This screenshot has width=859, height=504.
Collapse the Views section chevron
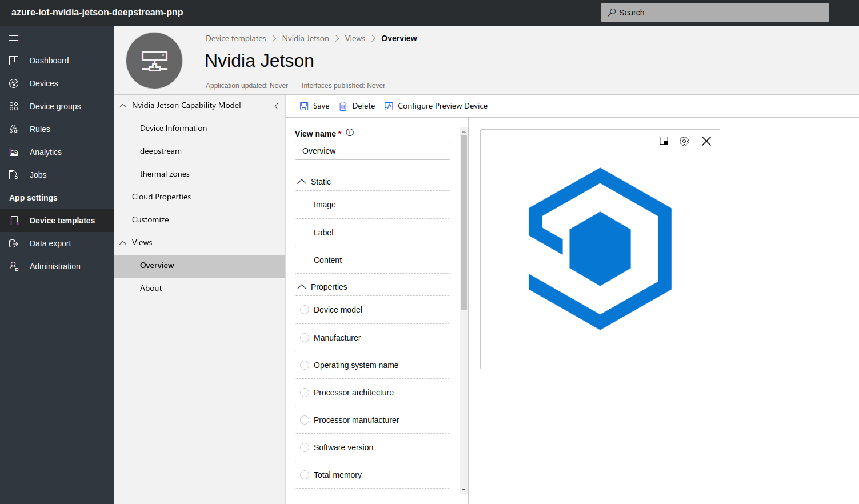(x=123, y=243)
